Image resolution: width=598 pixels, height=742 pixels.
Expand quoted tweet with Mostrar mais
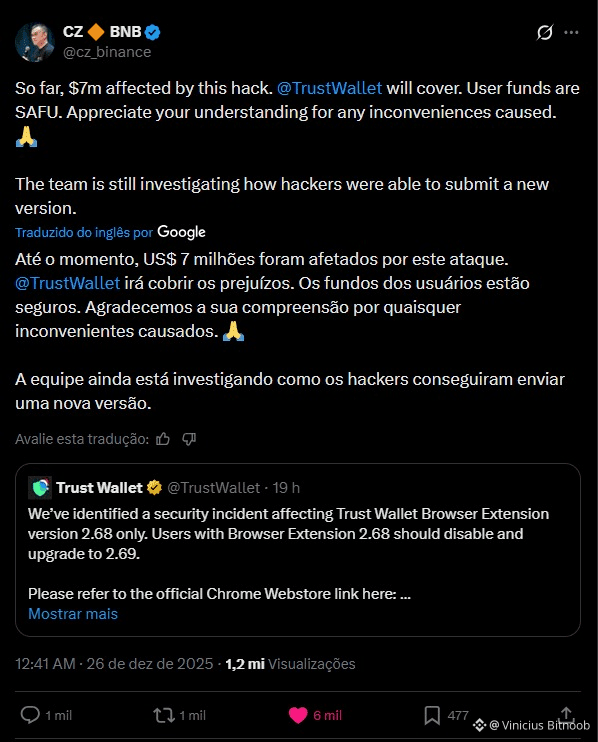[x=73, y=614]
